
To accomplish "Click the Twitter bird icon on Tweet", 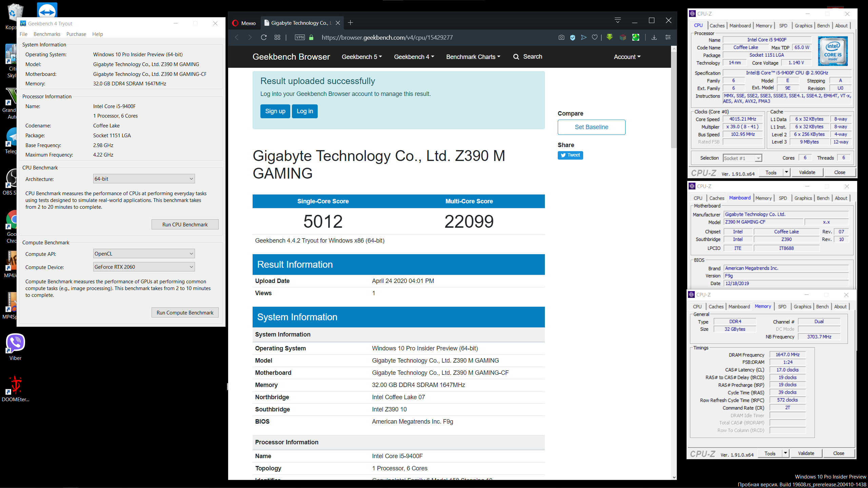I will [563, 155].
